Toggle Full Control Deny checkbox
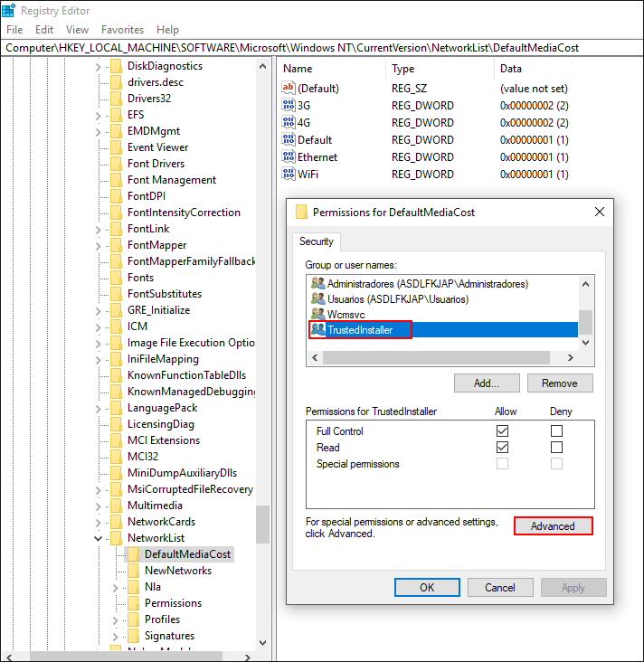This screenshot has width=644, height=662. 556,430
